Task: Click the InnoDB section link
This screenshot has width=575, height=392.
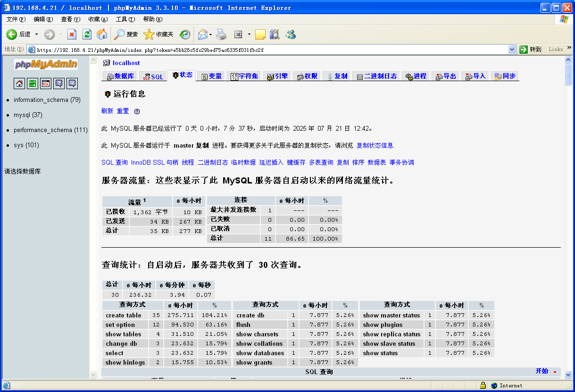Action: click(142, 162)
